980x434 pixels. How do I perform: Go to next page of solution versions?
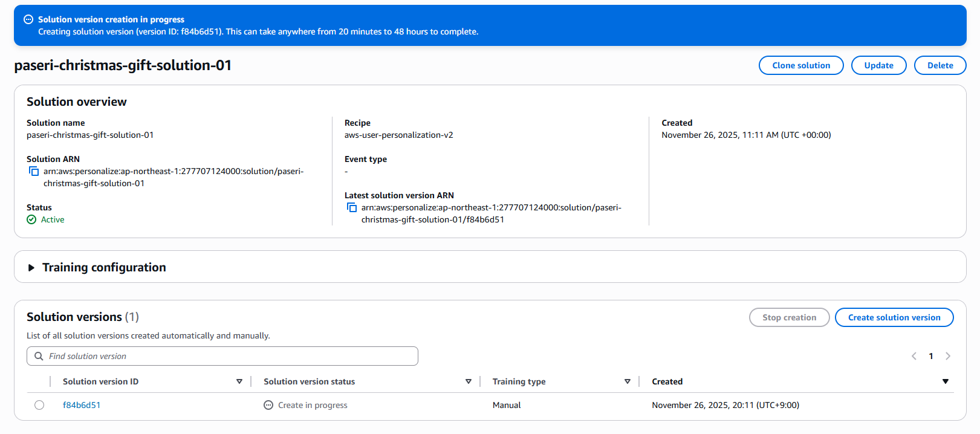coord(948,356)
